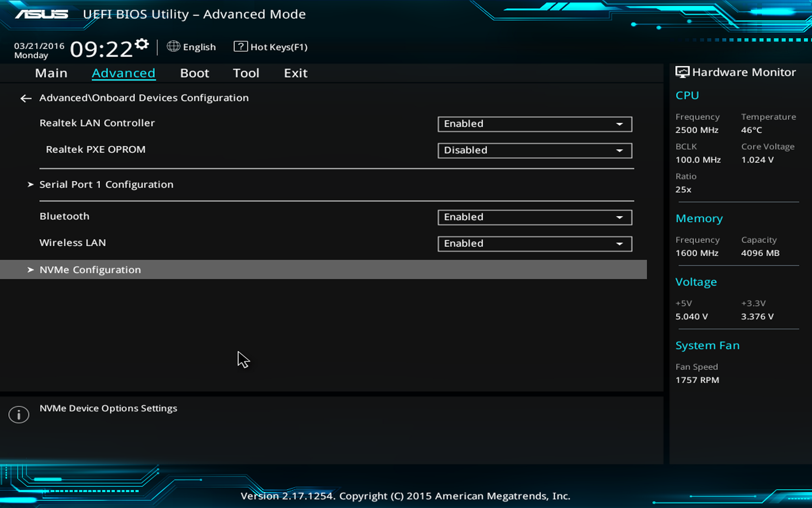812x508 pixels.
Task: Click the UEFI BIOS Utility title
Action: (x=194, y=14)
